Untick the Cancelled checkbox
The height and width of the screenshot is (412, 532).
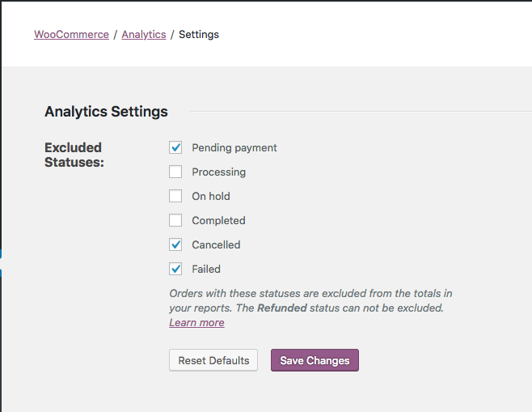pos(175,244)
